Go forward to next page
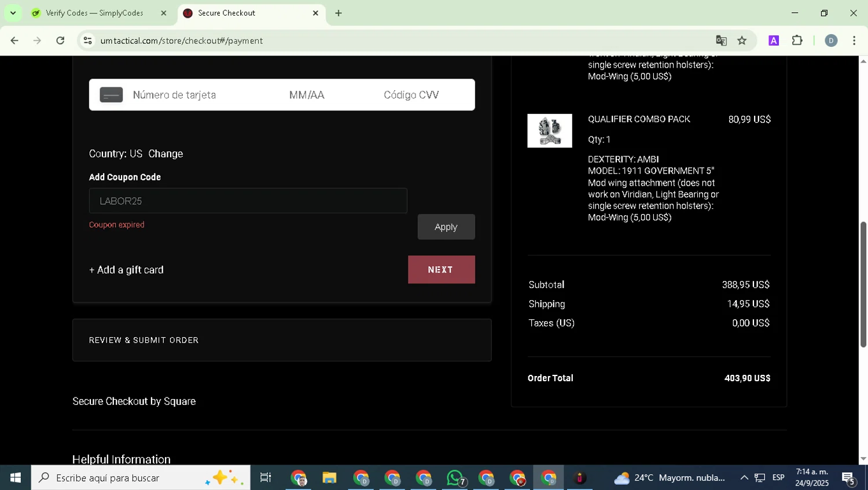The image size is (868, 490). tap(37, 40)
